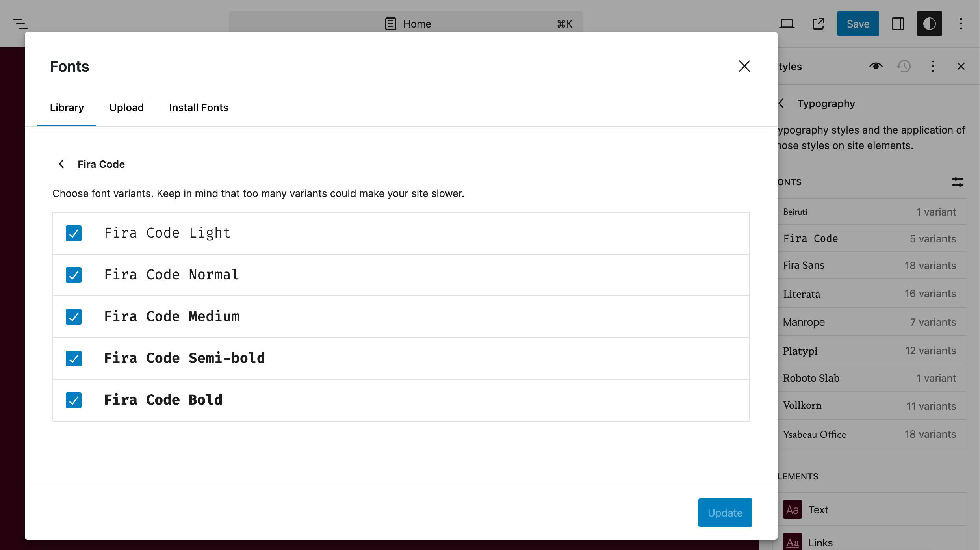Toggle Fira Code Bold variant checkbox
Image resolution: width=980 pixels, height=550 pixels.
[73, 400]
